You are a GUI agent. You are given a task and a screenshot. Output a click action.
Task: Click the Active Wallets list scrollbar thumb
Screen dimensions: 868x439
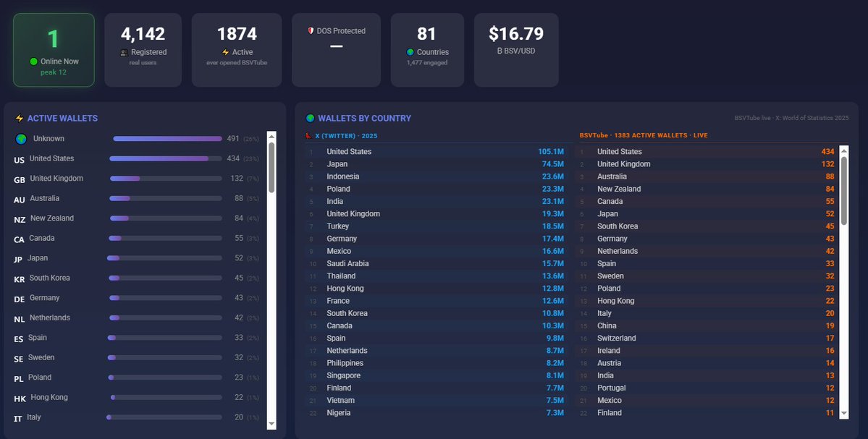271,168
